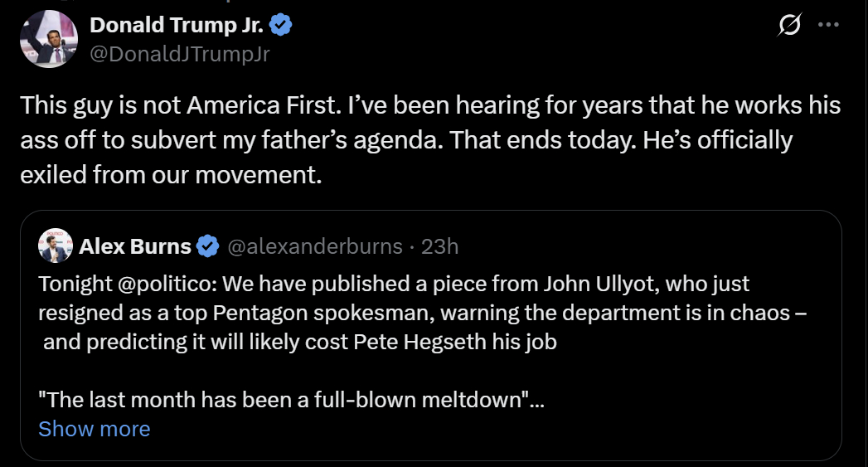Image resolution: width=868 pixels, height=467 pixels.
Task: Click the Grok slashed-circle icon
Action: pyautogui.click(x=789, y=27)
